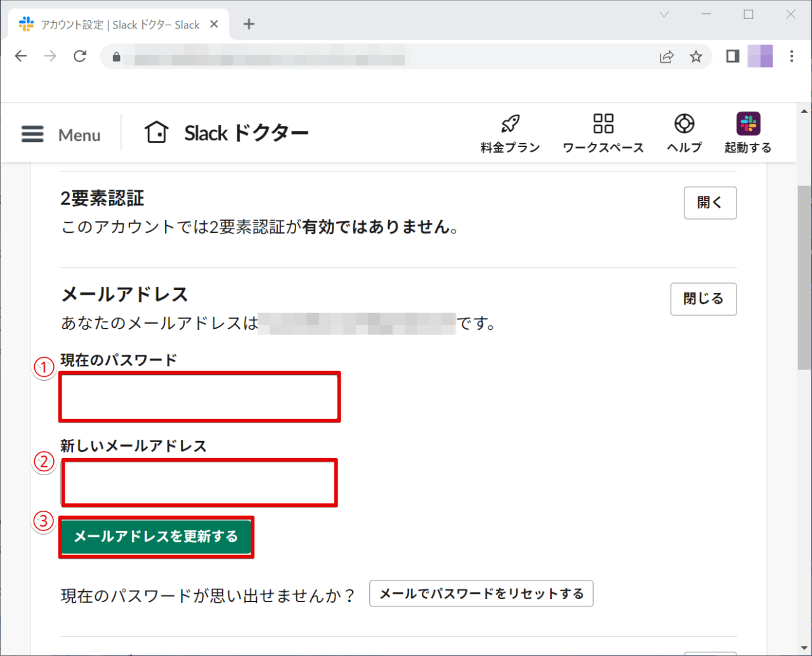Reload the page
This screenshot has width=812, height=656.
(x=80, y=56)
